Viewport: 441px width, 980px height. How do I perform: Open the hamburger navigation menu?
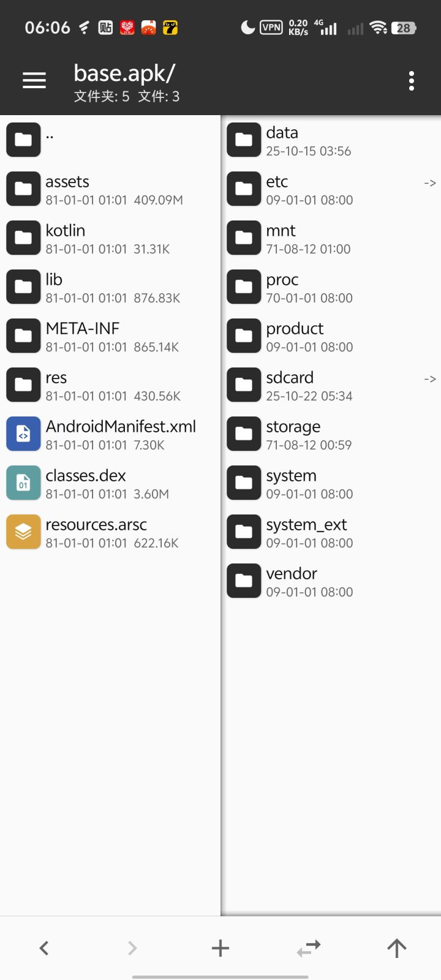pos(34,80)
